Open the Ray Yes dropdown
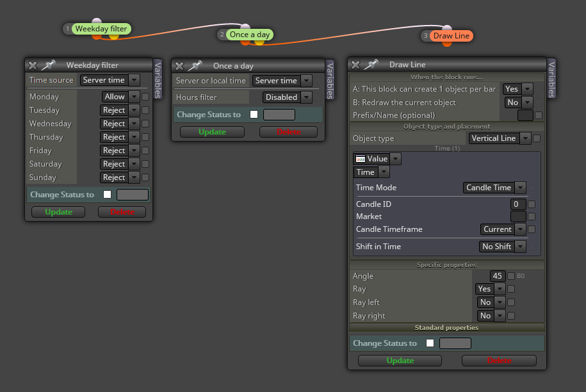This screenshot has width=586, height=392. click(491, 289)
